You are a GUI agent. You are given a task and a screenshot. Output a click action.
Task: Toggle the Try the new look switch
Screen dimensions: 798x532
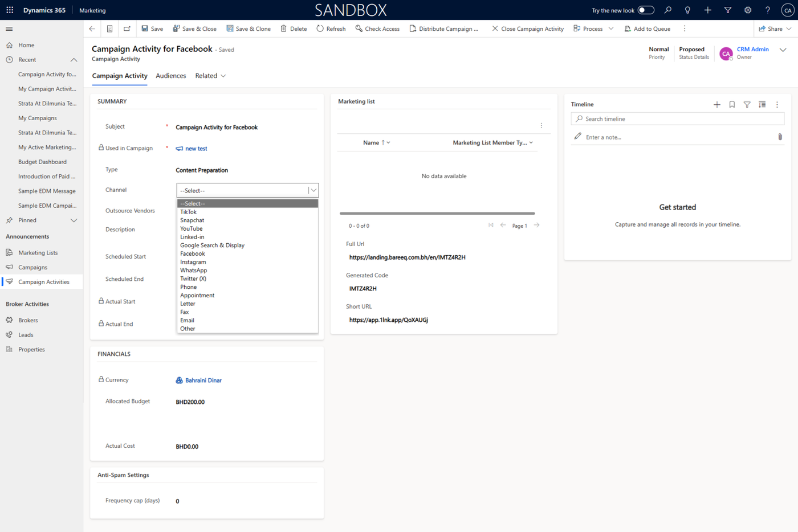[x=645, y=10]
